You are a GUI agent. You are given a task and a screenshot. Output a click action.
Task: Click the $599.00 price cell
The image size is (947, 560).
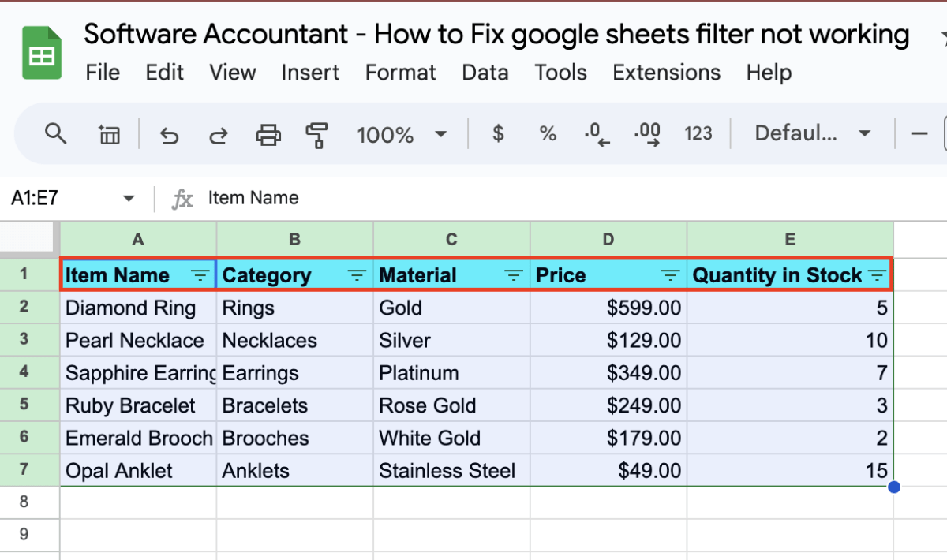[x=608, y=308]
